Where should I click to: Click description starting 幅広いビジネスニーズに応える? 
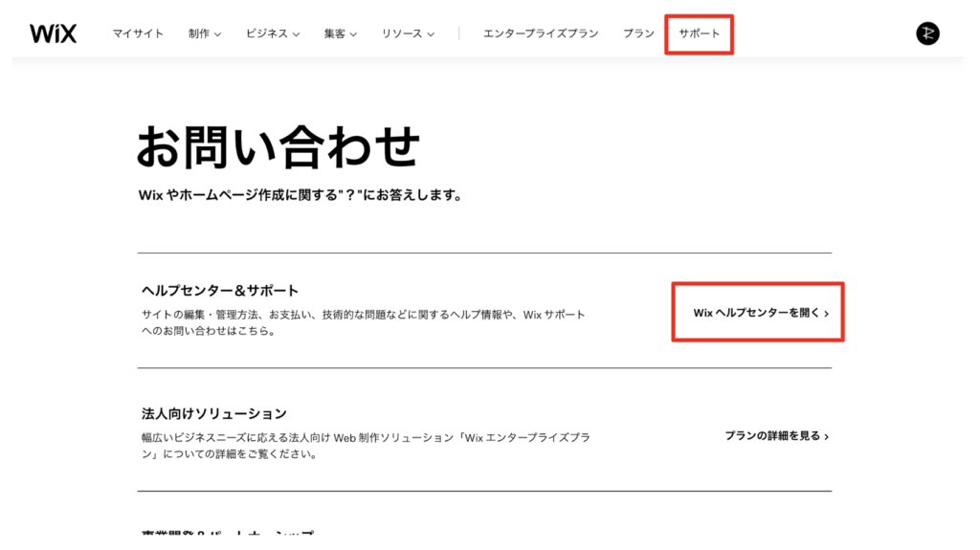point(366,446)
